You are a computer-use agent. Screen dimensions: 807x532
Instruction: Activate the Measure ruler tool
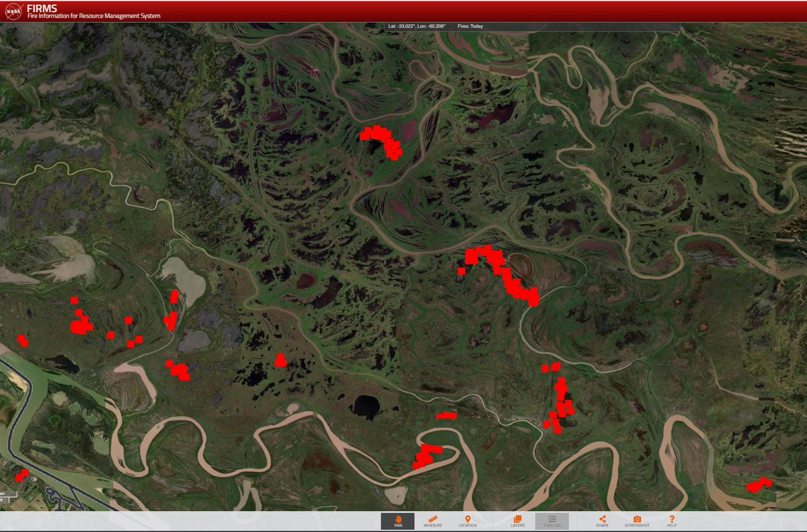tap(432, 521)
